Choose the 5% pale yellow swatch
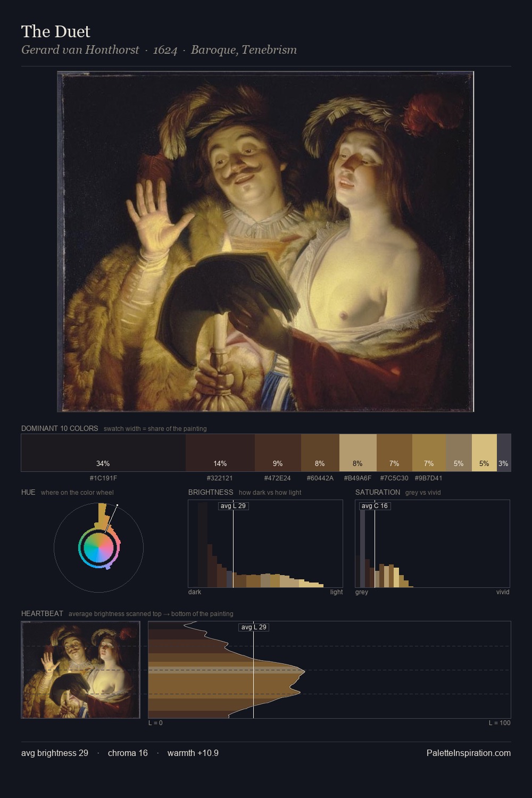 click(484, 453)
